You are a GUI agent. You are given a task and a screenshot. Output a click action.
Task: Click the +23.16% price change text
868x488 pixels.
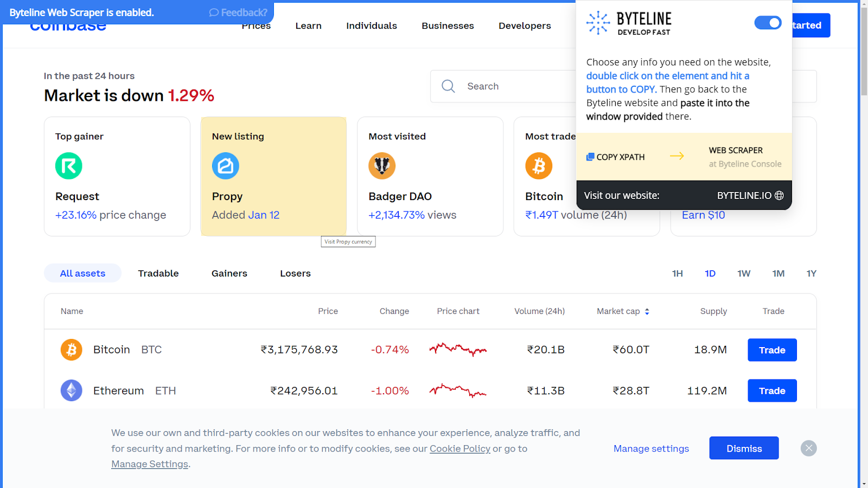[111, 215]
